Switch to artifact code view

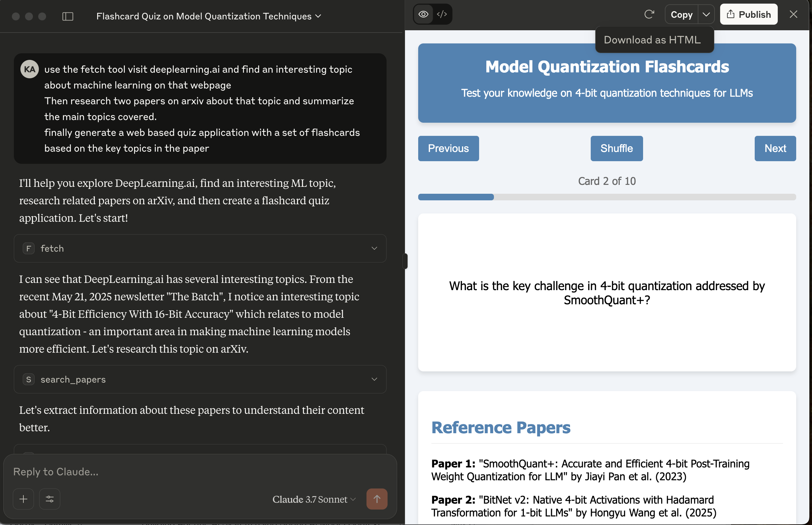point(442,14)
